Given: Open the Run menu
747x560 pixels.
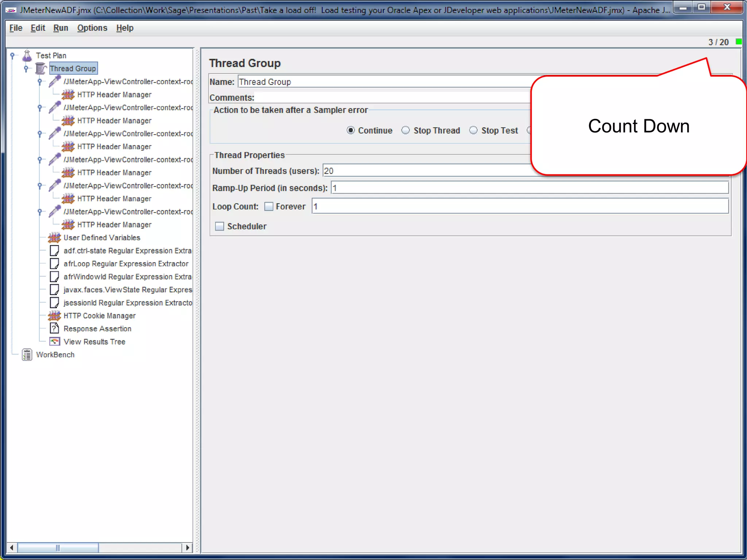Looking at the screenshot, I should point(61,28).
